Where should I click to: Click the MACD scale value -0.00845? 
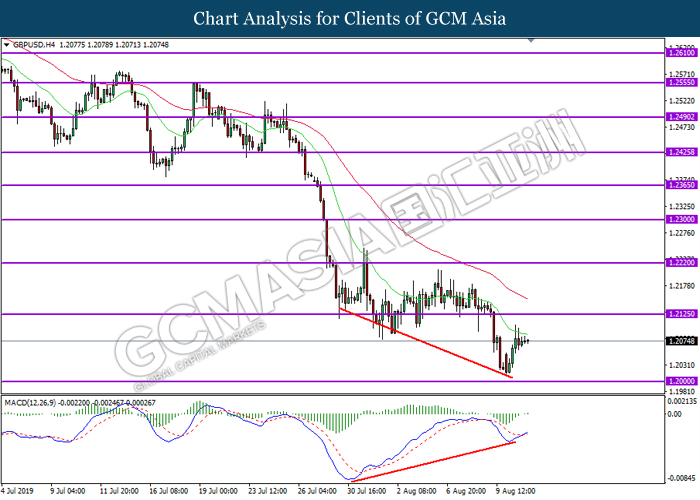pos(681,479)
